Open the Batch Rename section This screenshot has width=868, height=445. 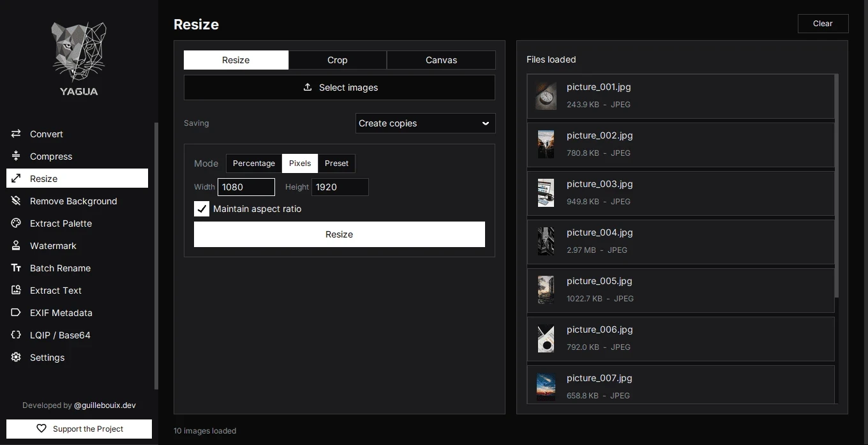(x=77, y=268)
